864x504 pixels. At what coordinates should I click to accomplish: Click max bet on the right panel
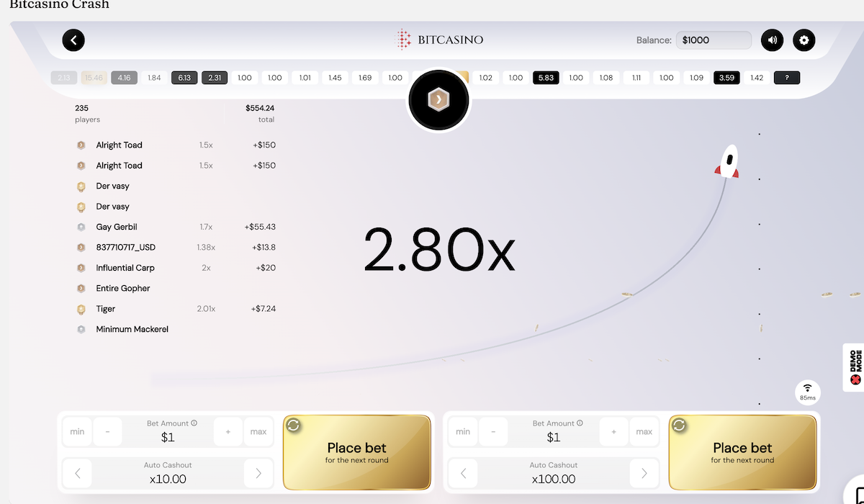(644, 431)
